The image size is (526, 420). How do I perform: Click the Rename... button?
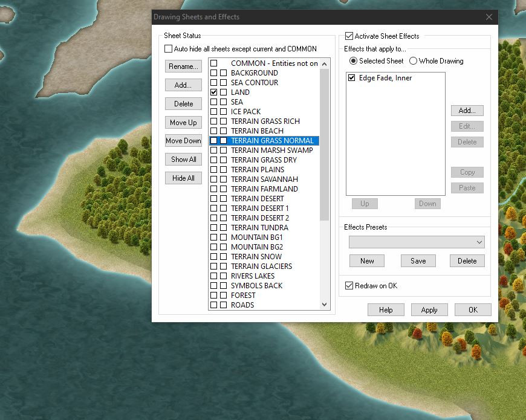[183, 66]
